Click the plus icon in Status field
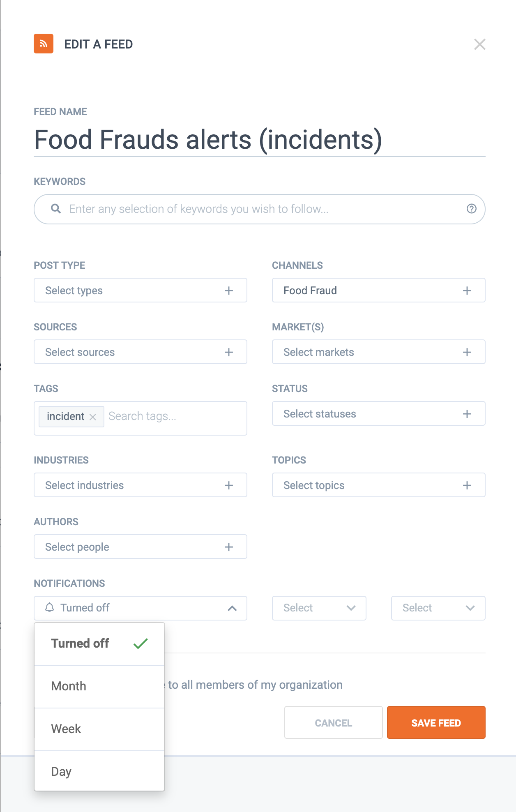This screenshot has width=516, height=812. (x=467, y=414)
